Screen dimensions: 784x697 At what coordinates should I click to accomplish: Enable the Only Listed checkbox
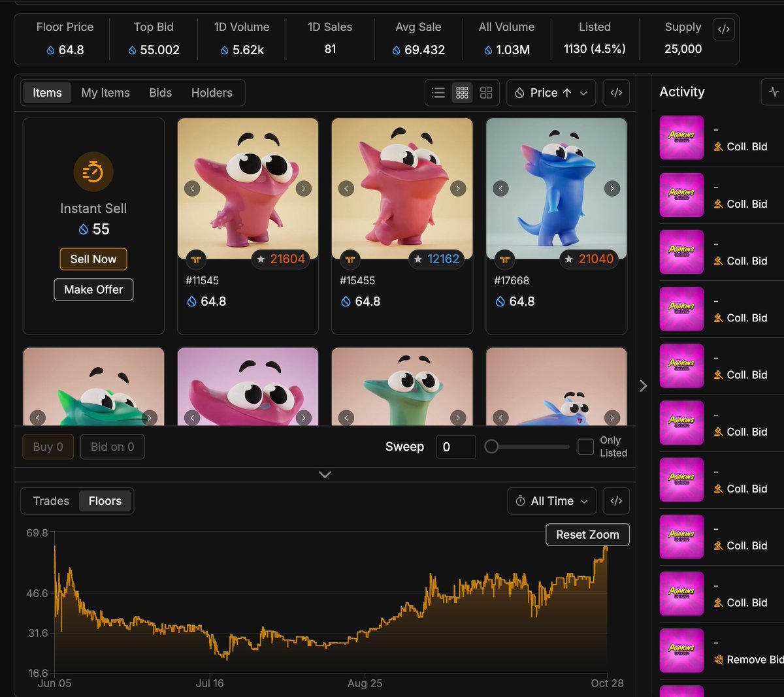click(x=585, y=446)
